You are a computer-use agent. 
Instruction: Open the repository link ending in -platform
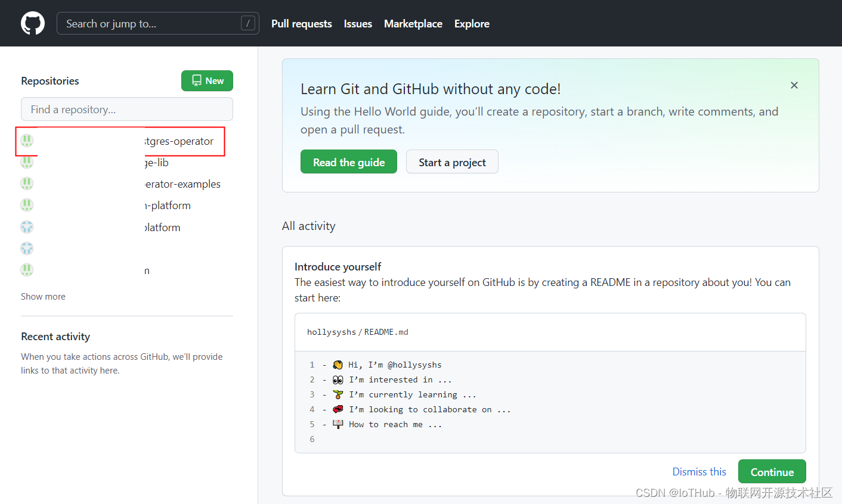click(168, 206)
